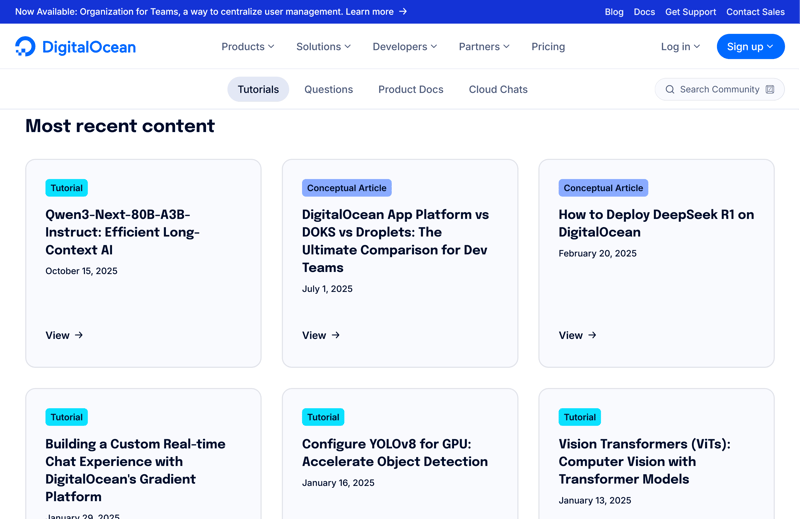Expand the Solutions dropdown menu
The height and width of the screenshot is (519, 800).
coord(323,47)
